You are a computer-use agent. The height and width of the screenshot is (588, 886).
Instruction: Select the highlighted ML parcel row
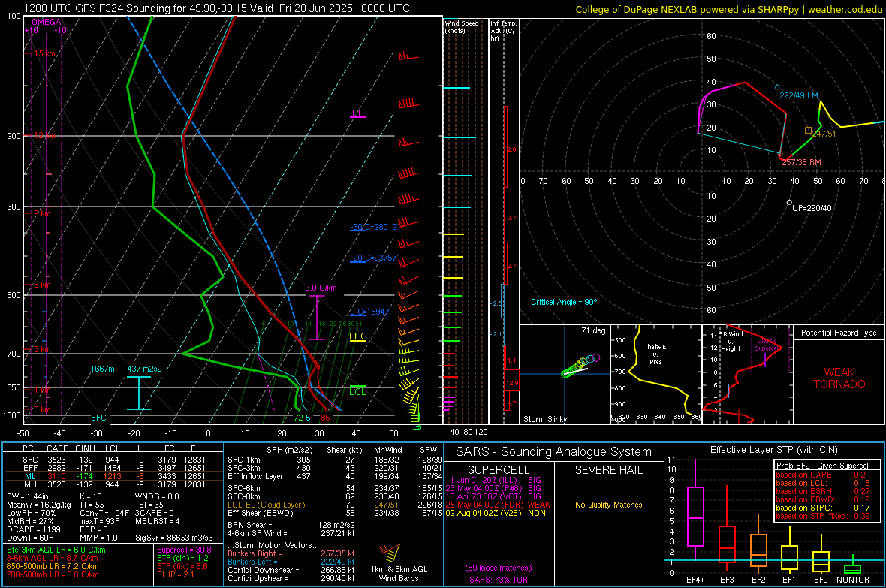pyautogui.click(x=113, y=476)
